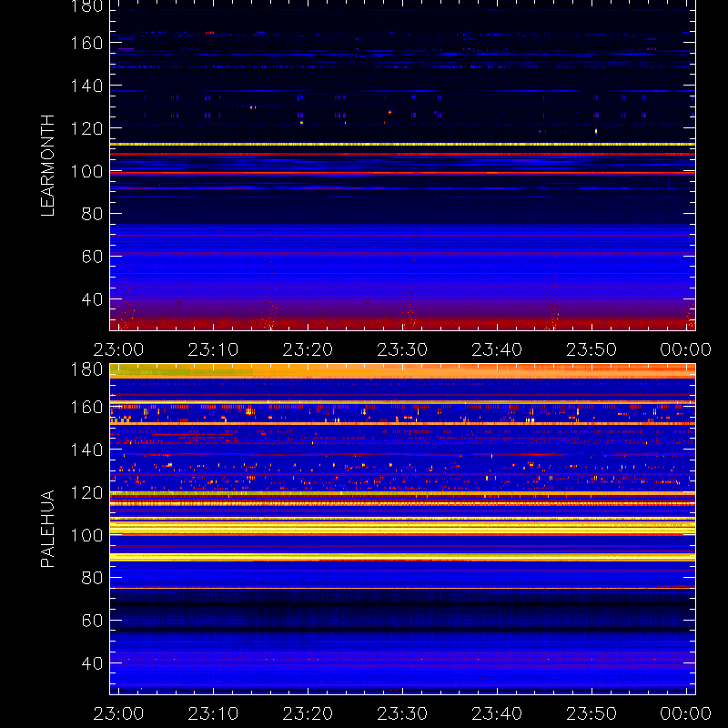Click the LEARMONTH axis title
The image size is (728, 728).
coord(48,166)
